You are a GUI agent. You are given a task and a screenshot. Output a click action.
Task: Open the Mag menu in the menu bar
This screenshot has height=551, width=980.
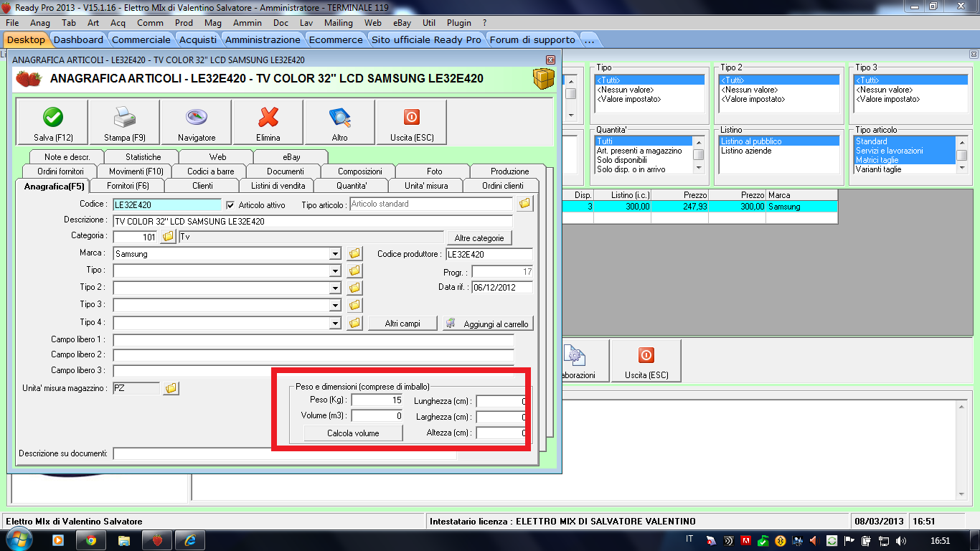point(213,23)
